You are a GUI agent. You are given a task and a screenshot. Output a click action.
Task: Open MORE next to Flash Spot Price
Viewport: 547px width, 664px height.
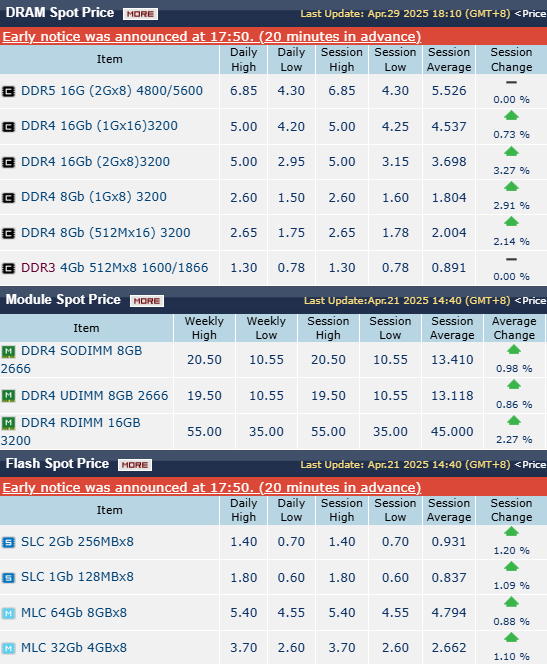click(135, 465)
